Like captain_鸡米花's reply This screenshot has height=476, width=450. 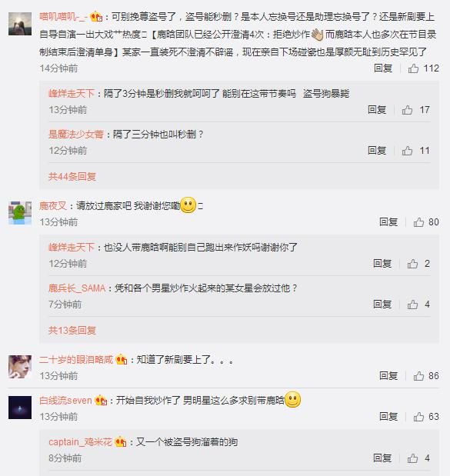point(412,458)
